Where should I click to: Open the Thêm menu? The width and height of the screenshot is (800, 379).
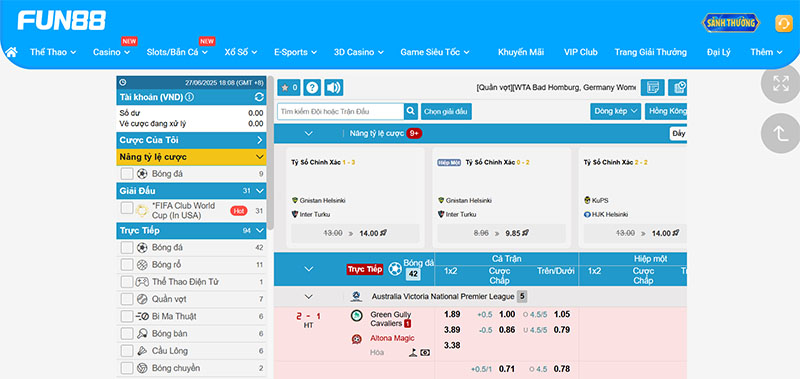(x=766, y=52)
